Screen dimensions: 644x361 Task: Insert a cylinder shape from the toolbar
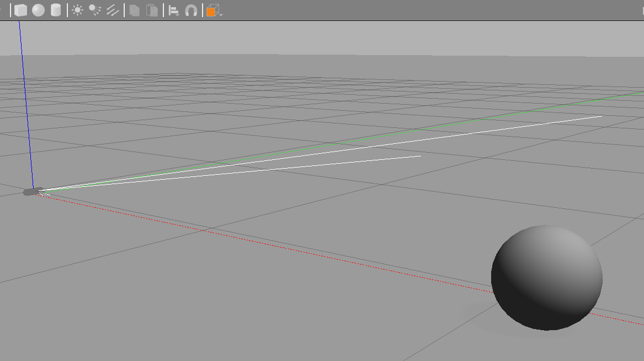coord(56,10)
